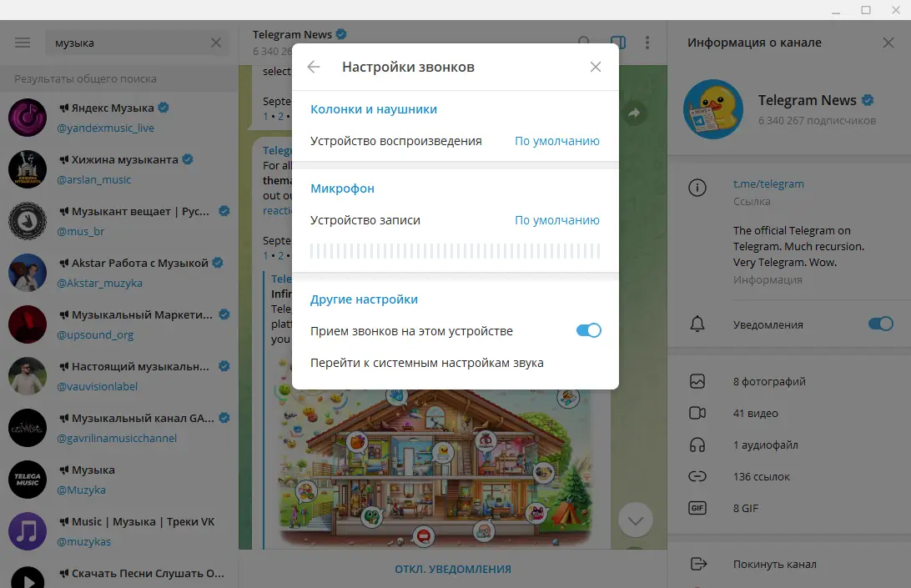Open the t.me/telegram link
Viewport: 911px width, 588px height.
coord(768,184)
